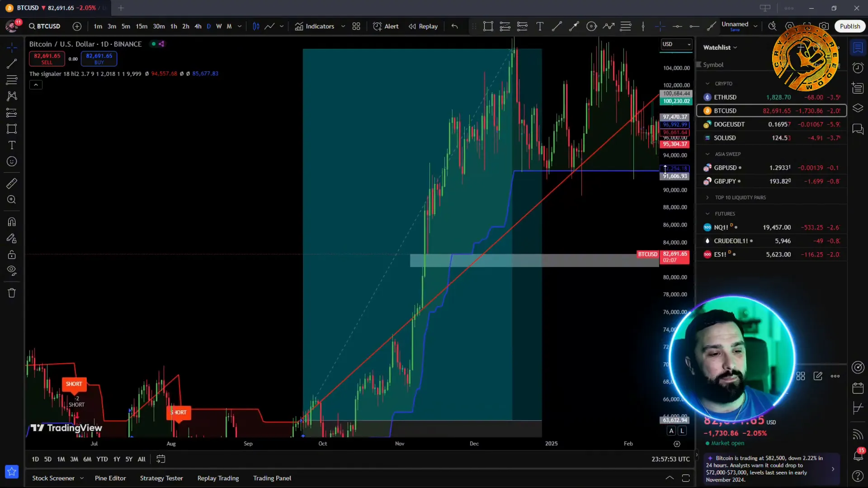Open the help center question icon
This screenshot has width=868, height=488.
click(858, 476)
